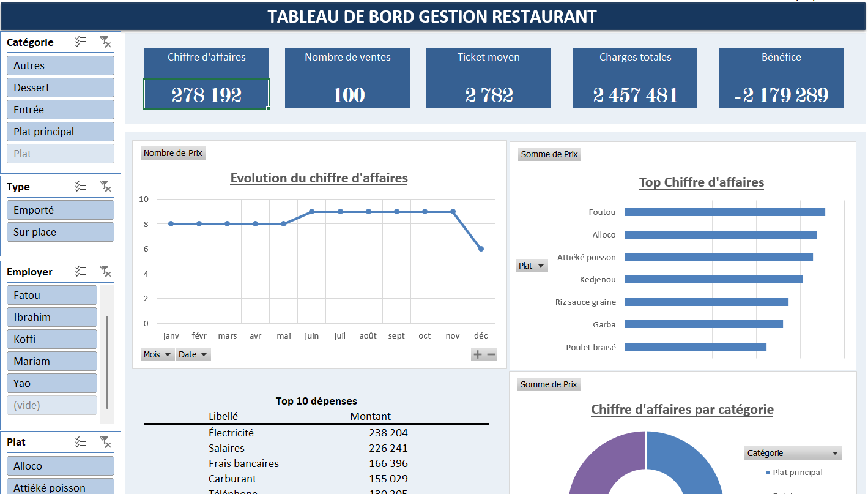Select the Électricité expense row
Image resolution: width=868 pixels, height=494 pixels.
[316, 433]
